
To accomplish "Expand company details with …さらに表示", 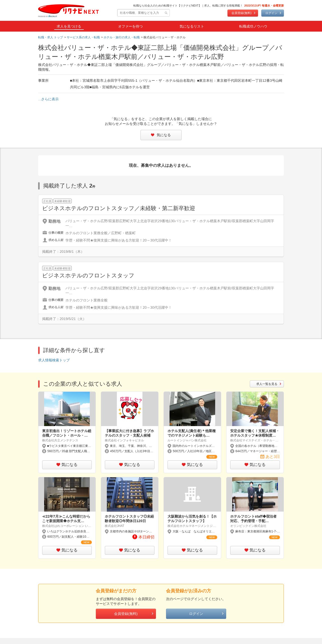I will 48,99.
